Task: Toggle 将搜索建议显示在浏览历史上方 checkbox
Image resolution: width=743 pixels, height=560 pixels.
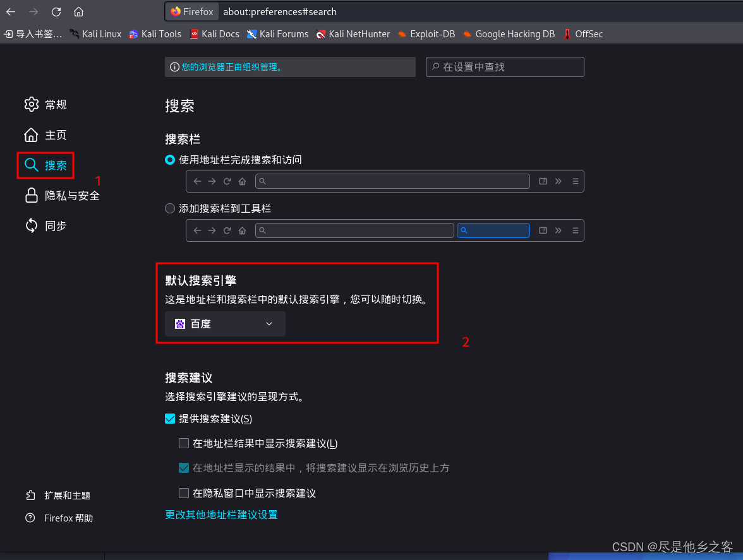Action: click(183, 468)
